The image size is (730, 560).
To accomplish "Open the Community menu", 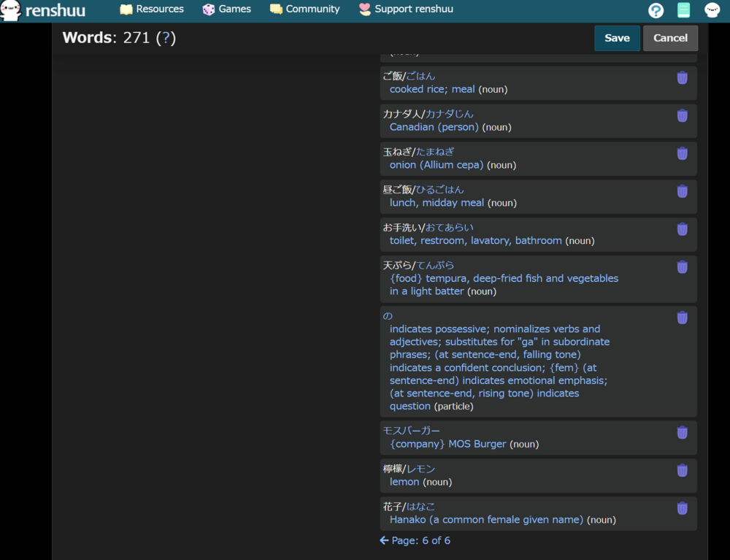I will pos(304,9).
